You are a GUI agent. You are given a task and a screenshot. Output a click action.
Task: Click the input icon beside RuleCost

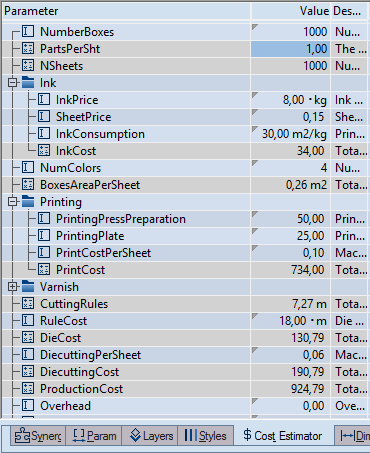point(28,320)
